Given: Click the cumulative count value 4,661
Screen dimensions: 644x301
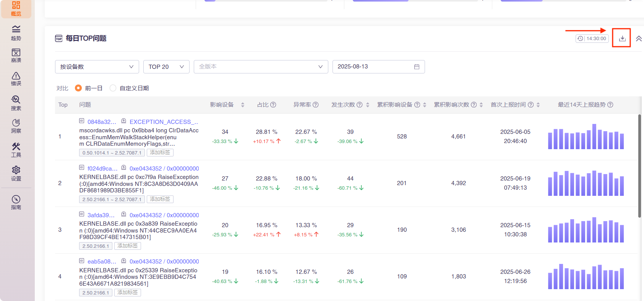Looking at the screenshot, I should click(x=458, y=137).
